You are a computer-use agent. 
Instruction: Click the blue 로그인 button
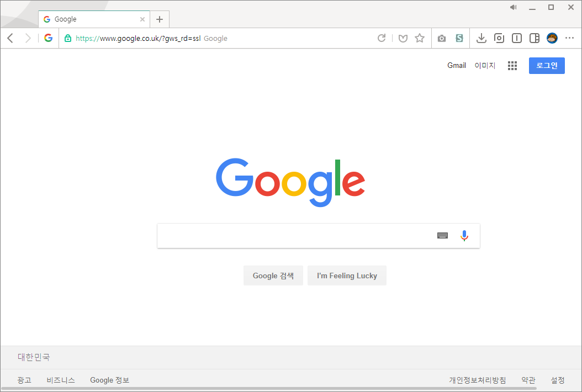pyautogui.click(x=547, y=66)
